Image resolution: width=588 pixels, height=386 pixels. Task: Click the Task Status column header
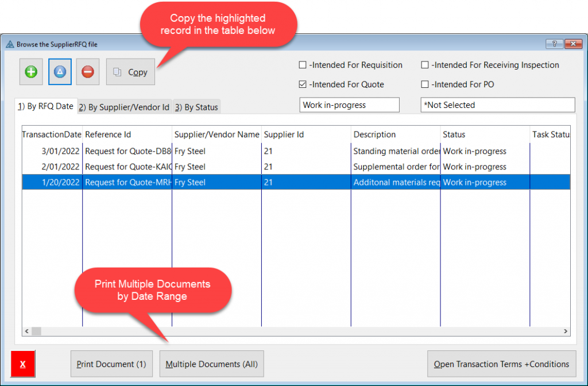[550, 134]
